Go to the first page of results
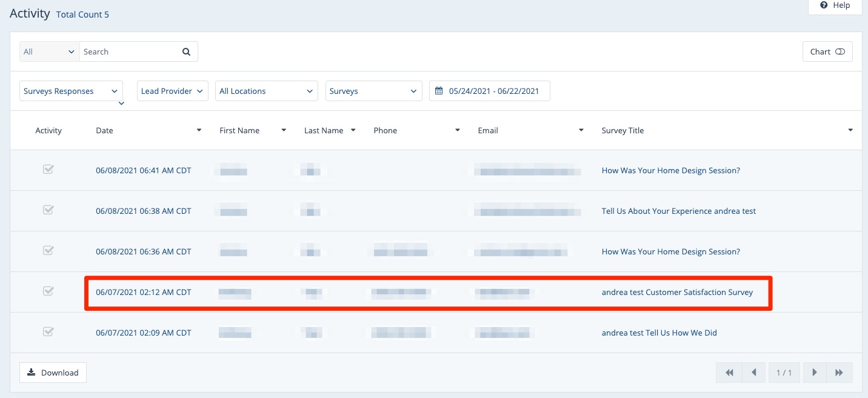Viewport: 868px width, 398px height. pos(729,373)
